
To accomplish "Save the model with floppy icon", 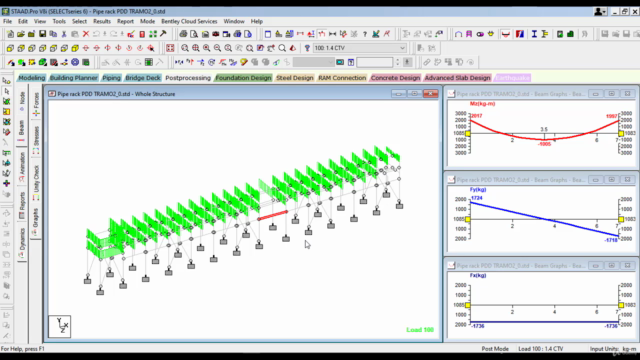I will 42,34.
